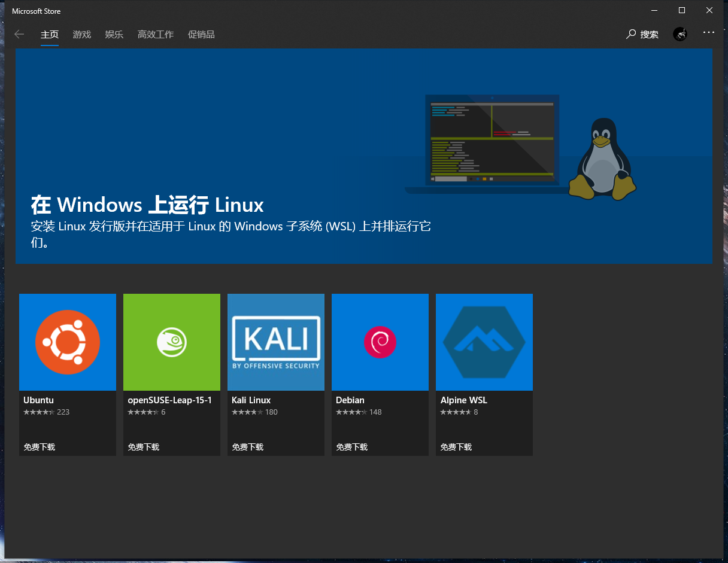Viewport: 728px width, 563px height.
Task: Go back with the back arrow
Action: [19, 34]
